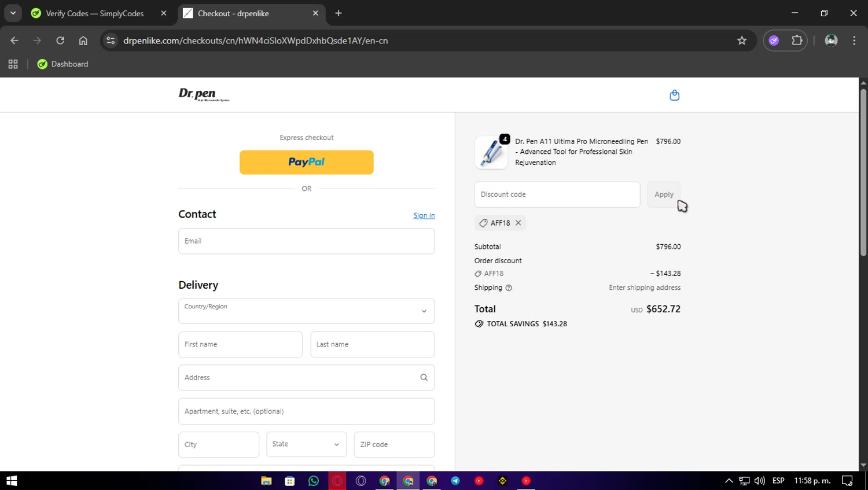Close the Checkout drpenlike tab
Screen dimensions: 868x490
click(x=315, y=13)
